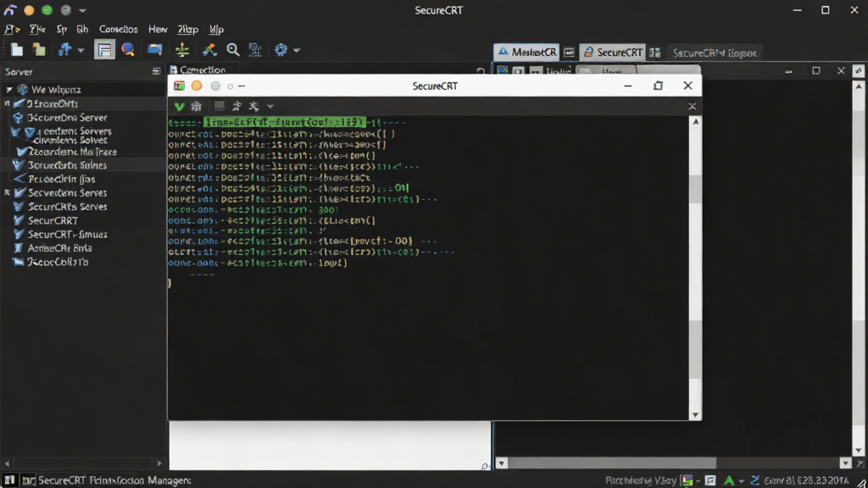Click the dotted grid icon next to magnifier
This screenshot has width=868, height=488.
pos(255,50)
